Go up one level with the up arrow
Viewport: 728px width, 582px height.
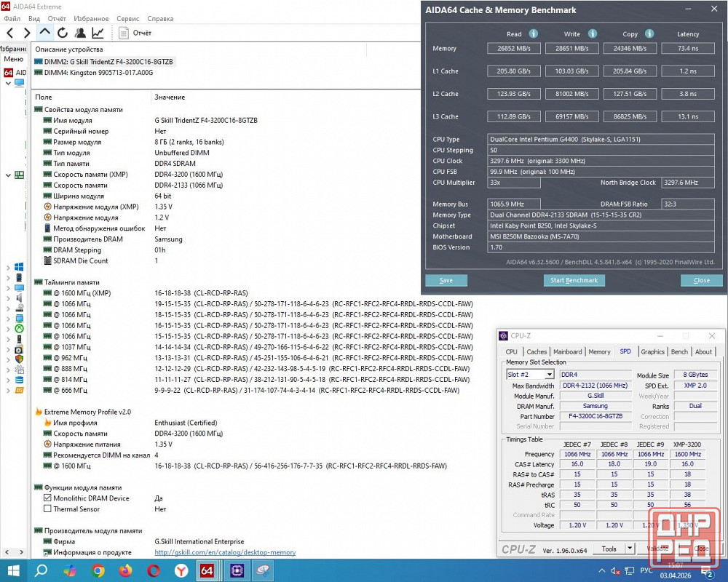click(x=44, y=33)
